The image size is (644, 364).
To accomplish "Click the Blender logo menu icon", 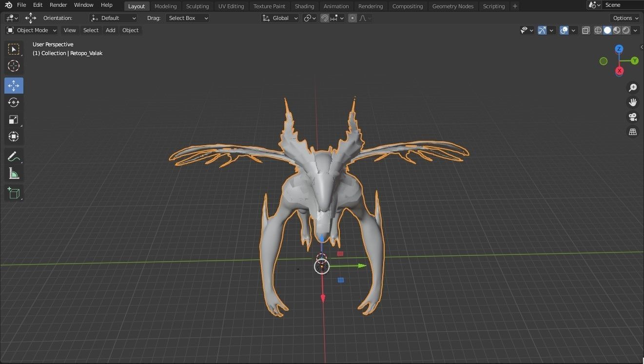I will (8, 5).
